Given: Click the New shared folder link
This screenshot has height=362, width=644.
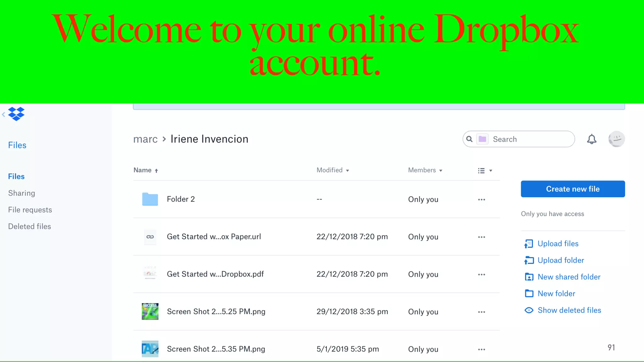Looking at the screenshot, I should pyautogui.click(x=569, y=277).
